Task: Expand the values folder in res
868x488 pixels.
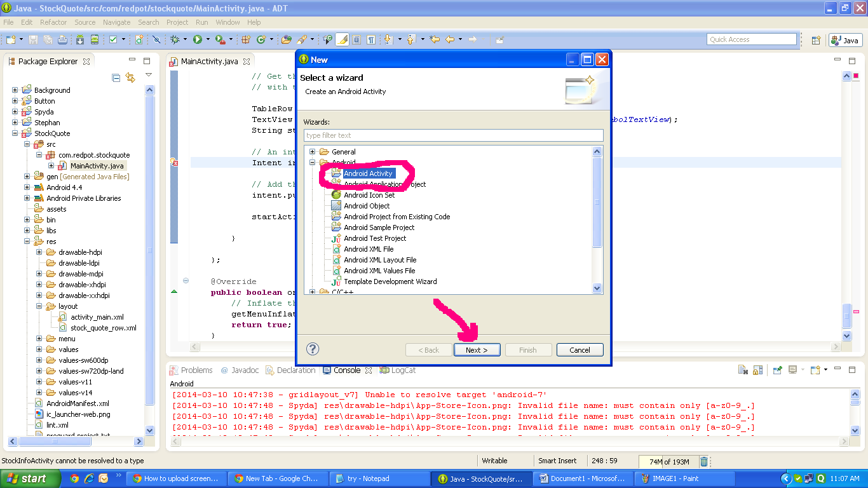Action: coord(39,349)
